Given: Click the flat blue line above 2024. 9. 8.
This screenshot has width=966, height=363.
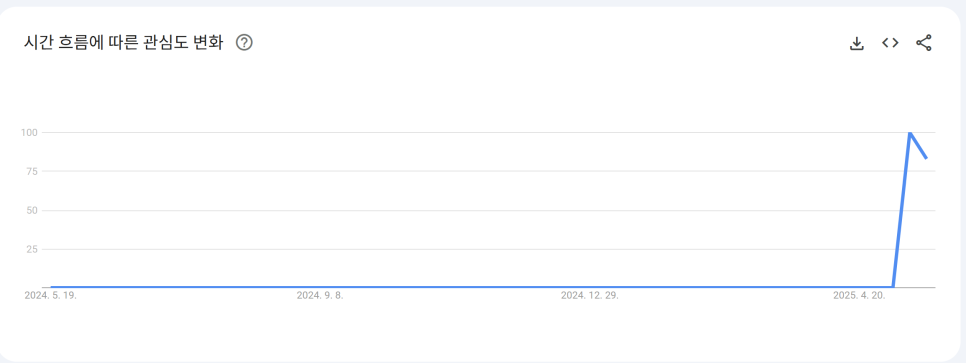Looking at the screenshot, I should (x=320, y=287).
